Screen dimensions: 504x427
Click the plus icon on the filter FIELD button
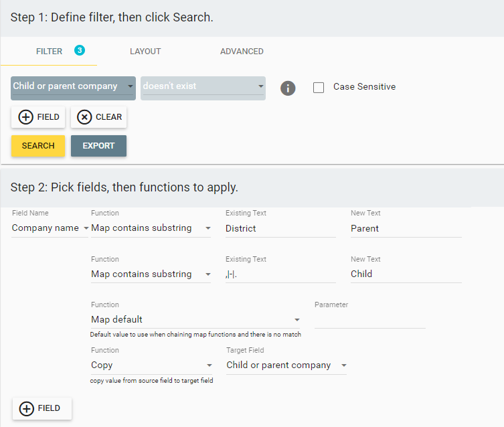[25, 117]
